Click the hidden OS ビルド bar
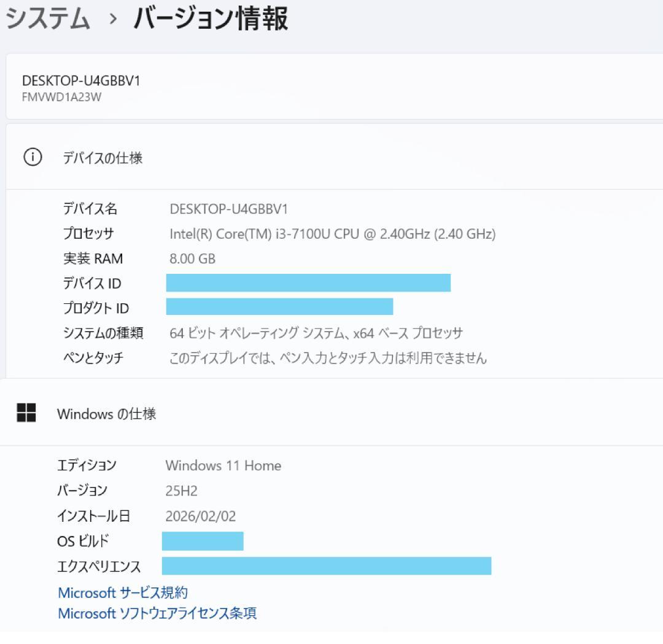The height and width of the screenshot is (644, 663). (x=203, y=541)
